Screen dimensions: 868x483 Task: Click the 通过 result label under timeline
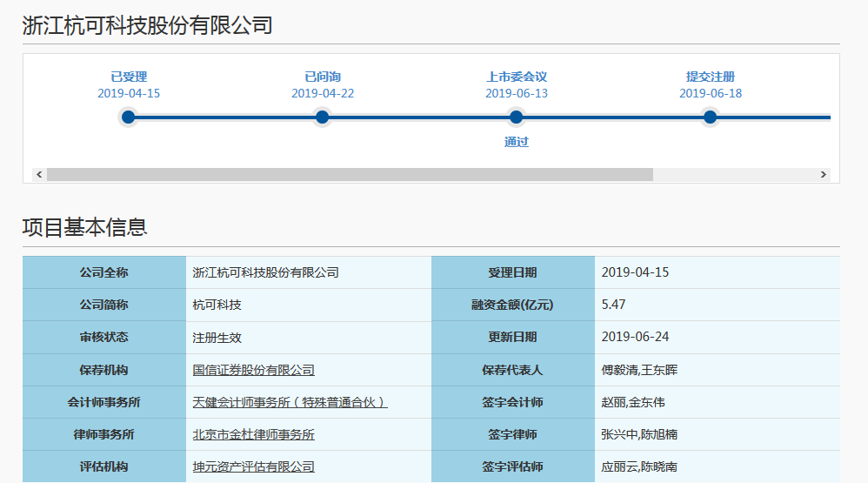(x=517, y=142)
